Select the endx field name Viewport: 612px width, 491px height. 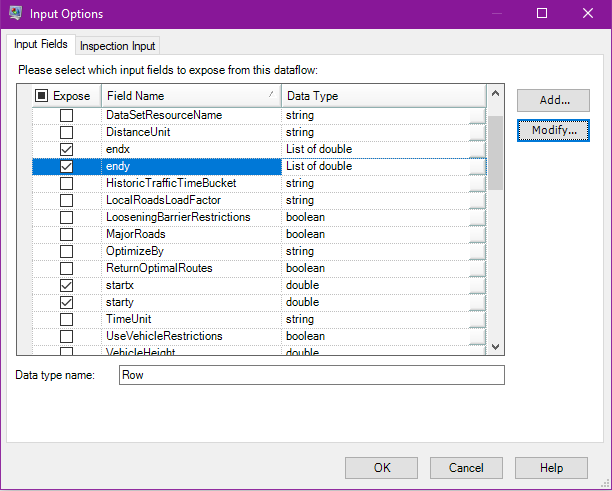pyautogui.click(x=118, y=149)
